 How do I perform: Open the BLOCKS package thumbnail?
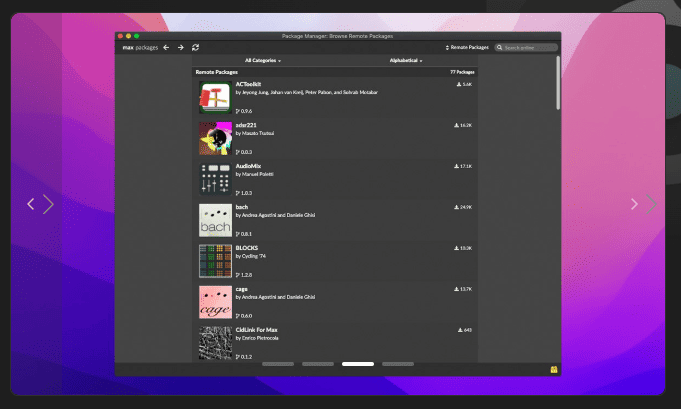pos(215,261)
